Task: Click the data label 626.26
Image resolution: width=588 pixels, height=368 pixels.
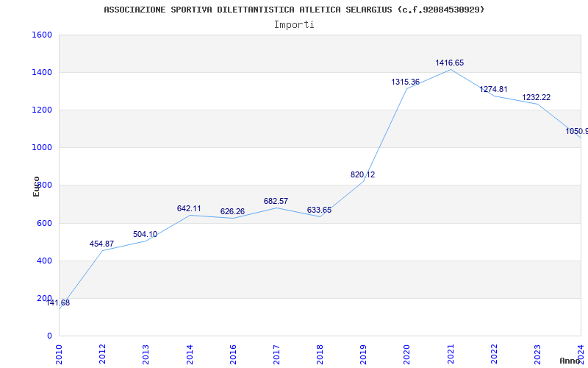Action: point(232,211)
